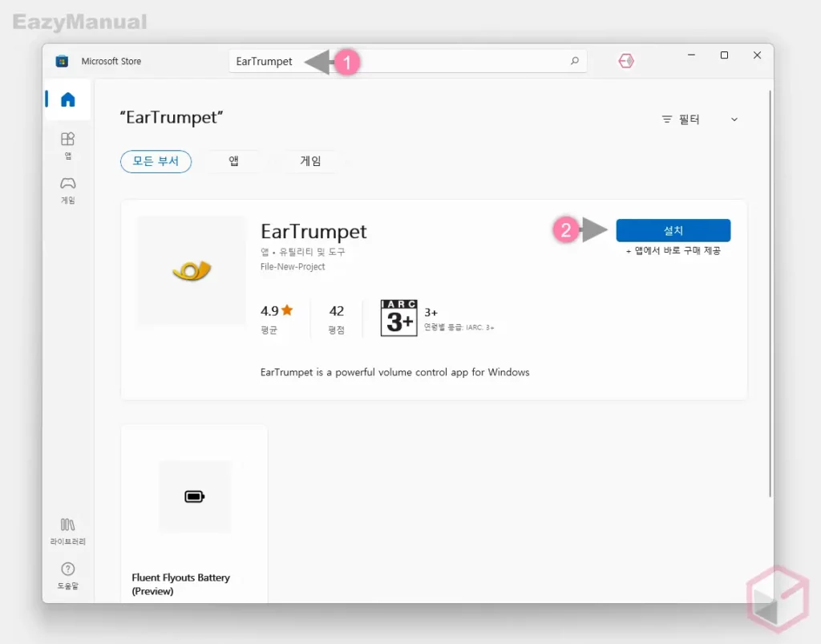Open Help (도움말) in sidebar
821x644 pixels.
click(x=68, y=574)
